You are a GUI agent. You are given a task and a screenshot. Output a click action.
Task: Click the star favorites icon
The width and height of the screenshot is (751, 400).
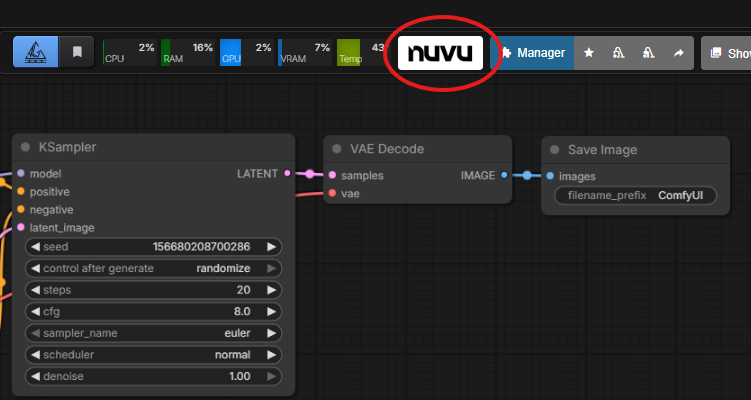589,53
